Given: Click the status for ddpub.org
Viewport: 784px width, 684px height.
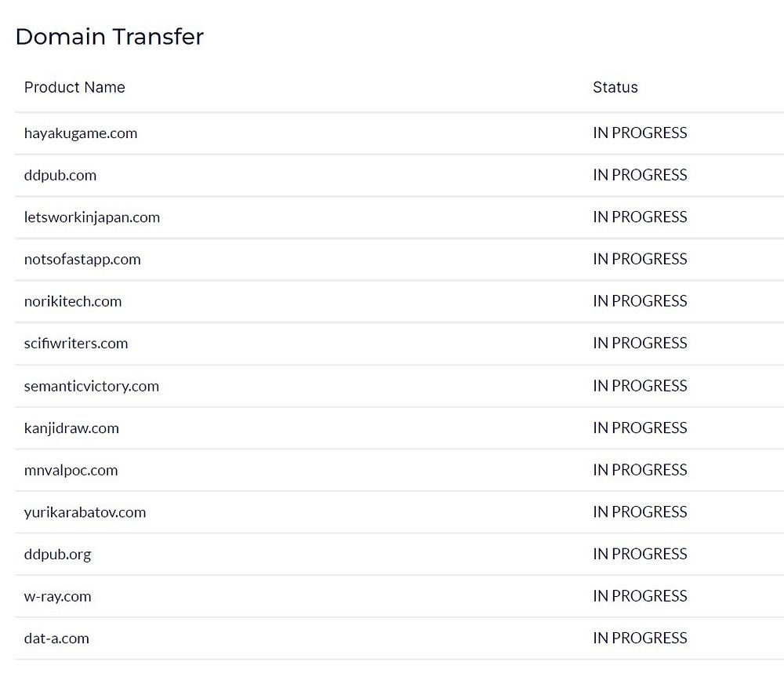Looking at the screenshot, I should click(x=640, y=555).
